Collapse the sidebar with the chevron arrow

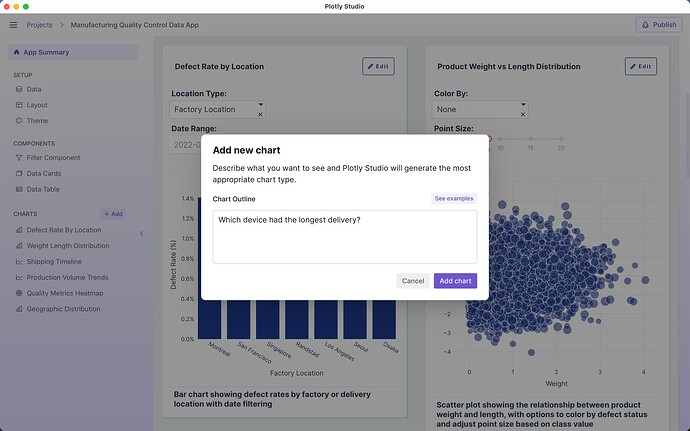point(141,234)
